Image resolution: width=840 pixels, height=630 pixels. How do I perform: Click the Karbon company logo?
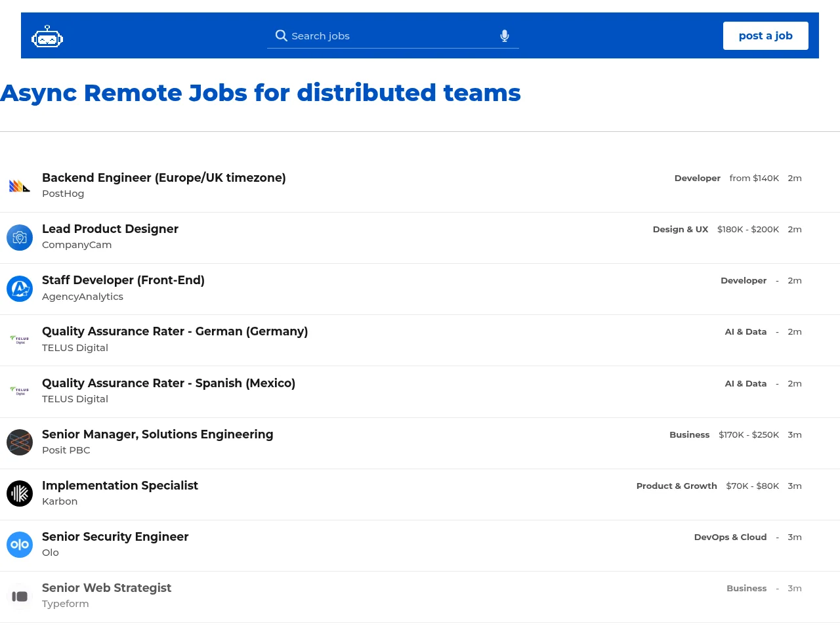(x=20, y=493)
